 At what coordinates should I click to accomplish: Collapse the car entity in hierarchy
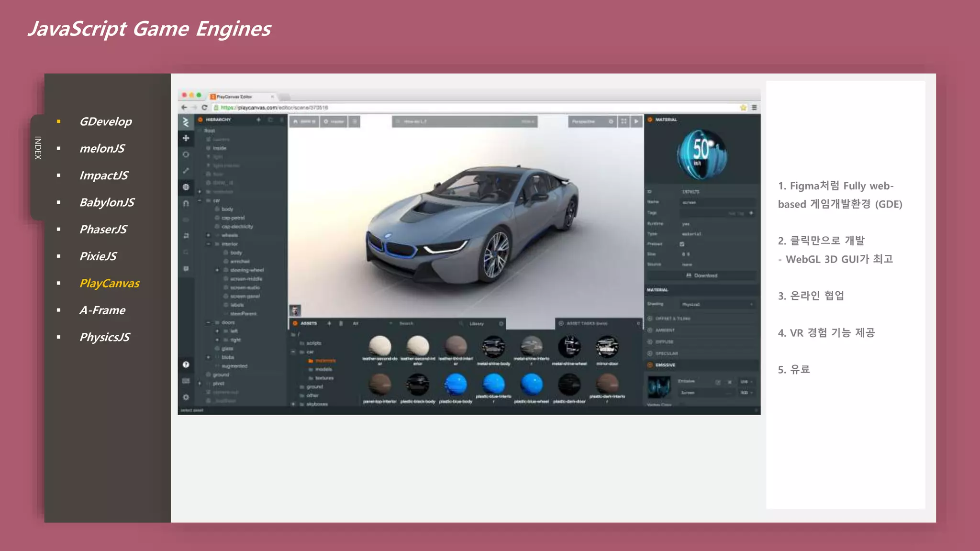point(200,200)
